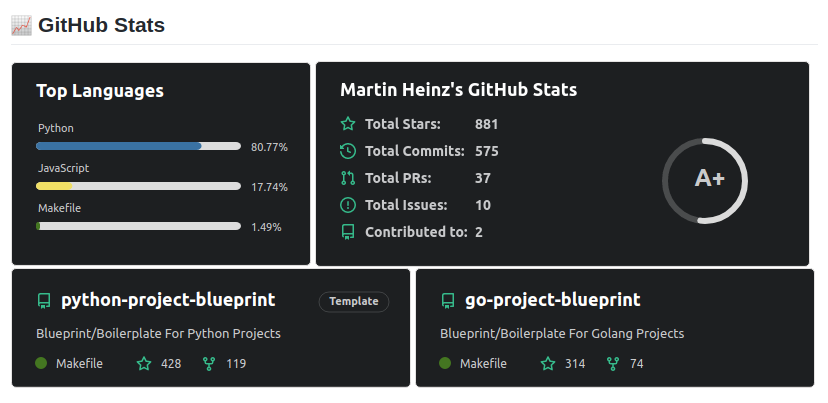
Task: Click the star icon beside 314
Action: (547, 363)
